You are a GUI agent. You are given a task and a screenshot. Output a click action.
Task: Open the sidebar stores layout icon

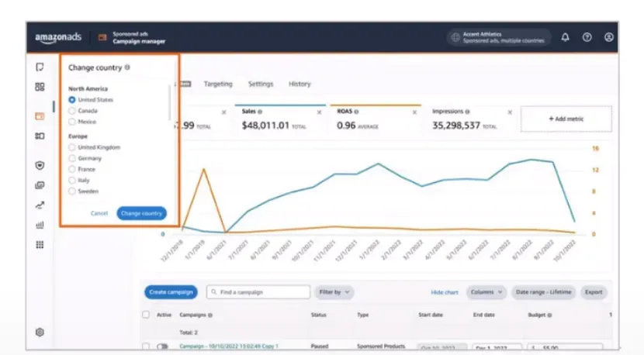[x=40, y=136]
